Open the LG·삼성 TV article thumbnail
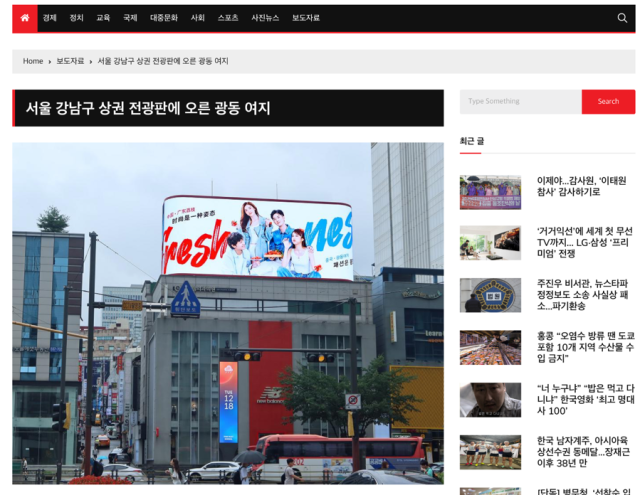Screen dimensions: 640x495 pos(490,243)
